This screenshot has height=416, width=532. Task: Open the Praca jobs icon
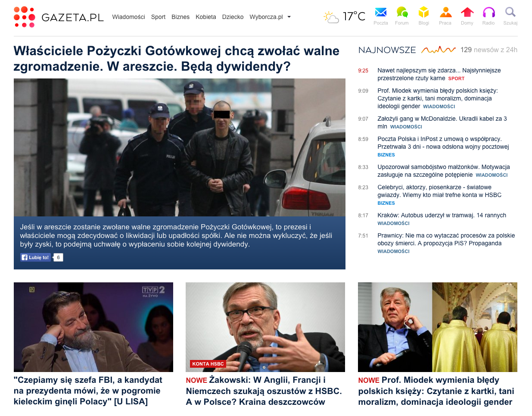pyautogui.click(x=445, y=12)
